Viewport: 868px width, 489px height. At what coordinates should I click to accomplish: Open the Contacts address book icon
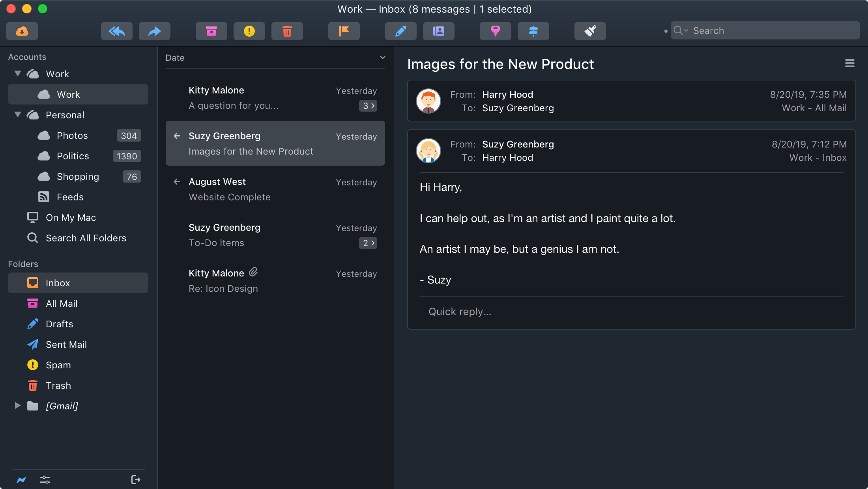(x=438, y=31)
